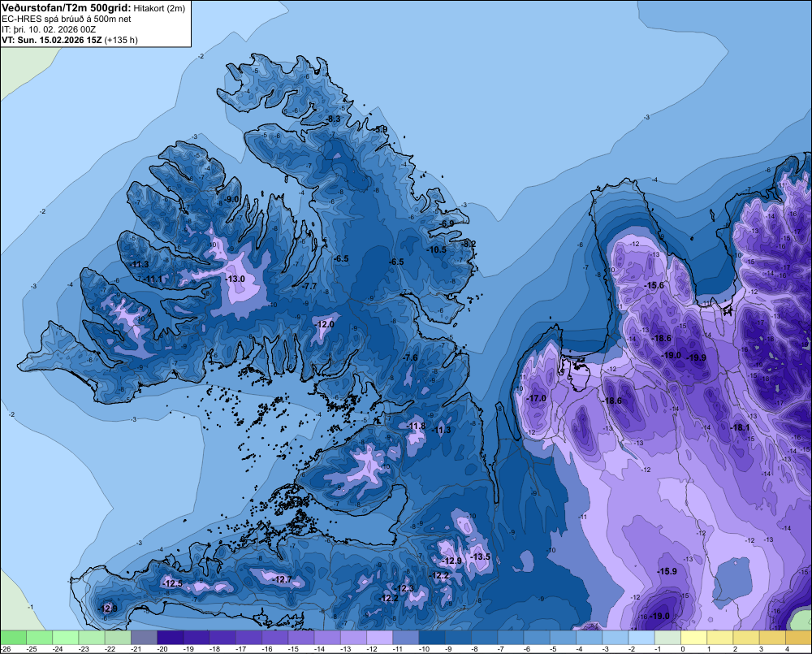Pick the purple swatch between -16 and -15

[x=275, y=637]
